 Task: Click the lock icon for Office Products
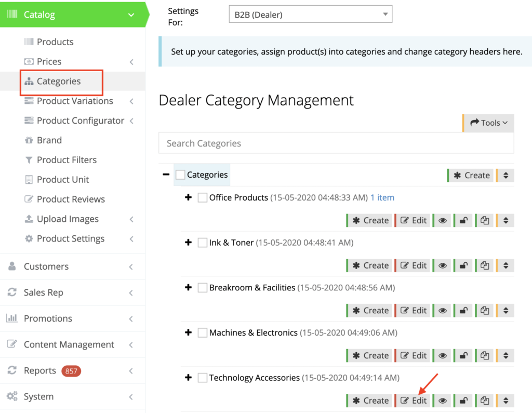coord(463,221)
